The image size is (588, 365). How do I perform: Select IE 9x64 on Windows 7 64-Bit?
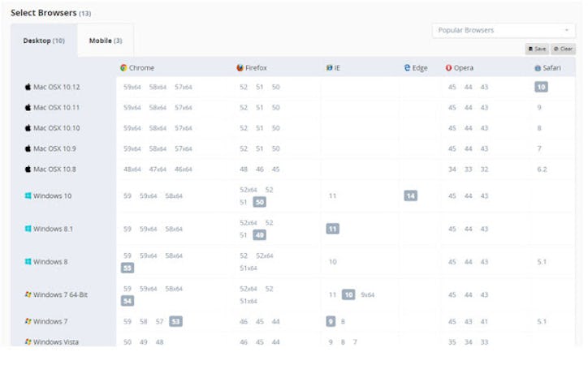tap(367, 294)
